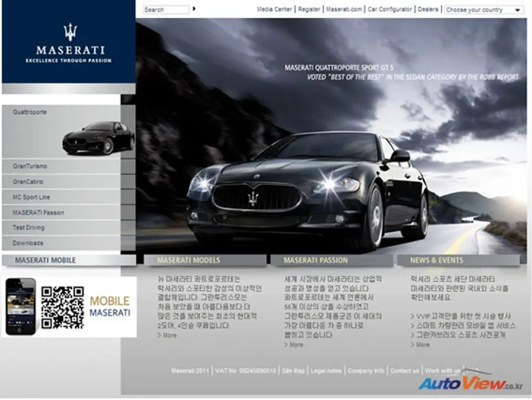Select Quattroporte in the side menu
The image size is (532, 400).
click(30, 112)
